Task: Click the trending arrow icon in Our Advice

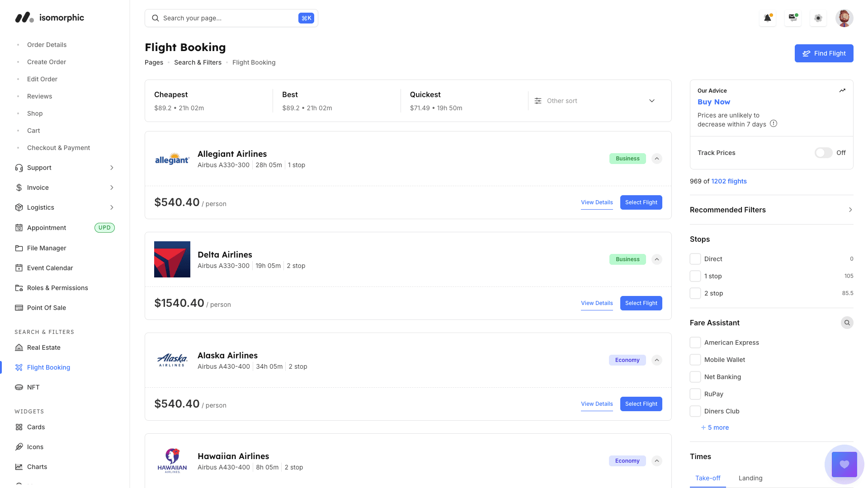Action: pos(842,90)
